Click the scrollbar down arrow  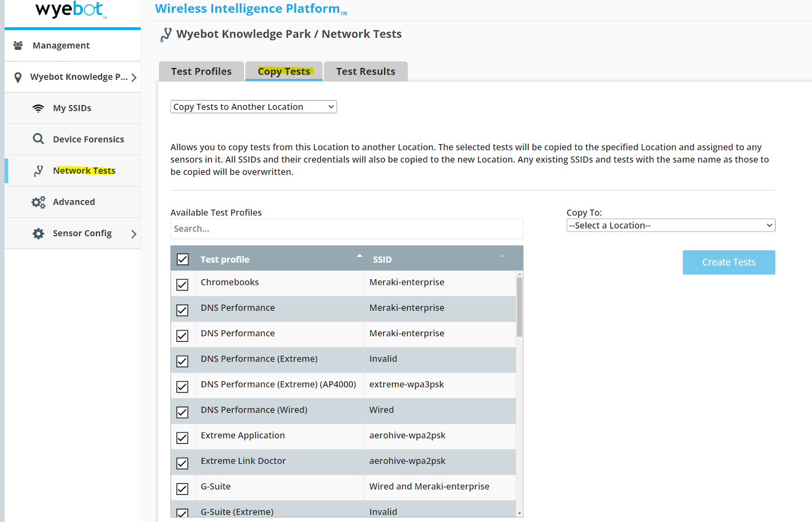pos(519,513)
